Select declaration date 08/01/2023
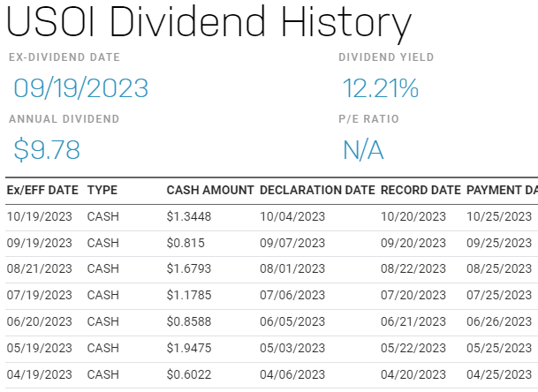Image resolution: width=538 pixels, height=392 pixels. point(292,268)
